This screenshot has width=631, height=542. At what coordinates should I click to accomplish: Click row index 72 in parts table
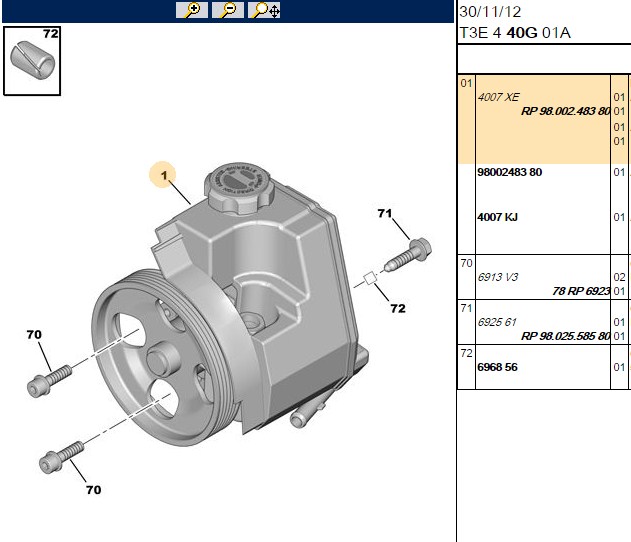coord(466,353)
